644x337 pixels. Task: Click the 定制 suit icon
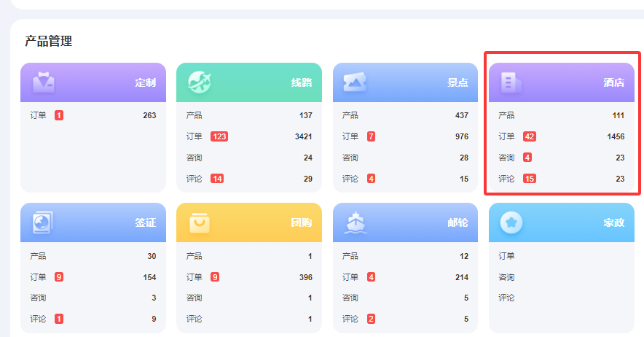click(44, 82)
